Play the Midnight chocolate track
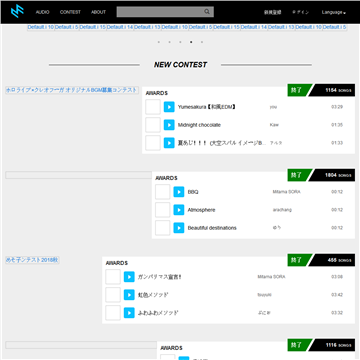 tap(169, 125)
